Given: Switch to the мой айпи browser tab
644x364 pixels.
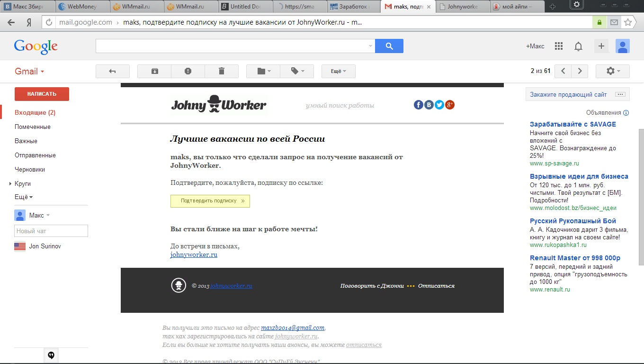Looking at the screenshot, I should point(516,7).
